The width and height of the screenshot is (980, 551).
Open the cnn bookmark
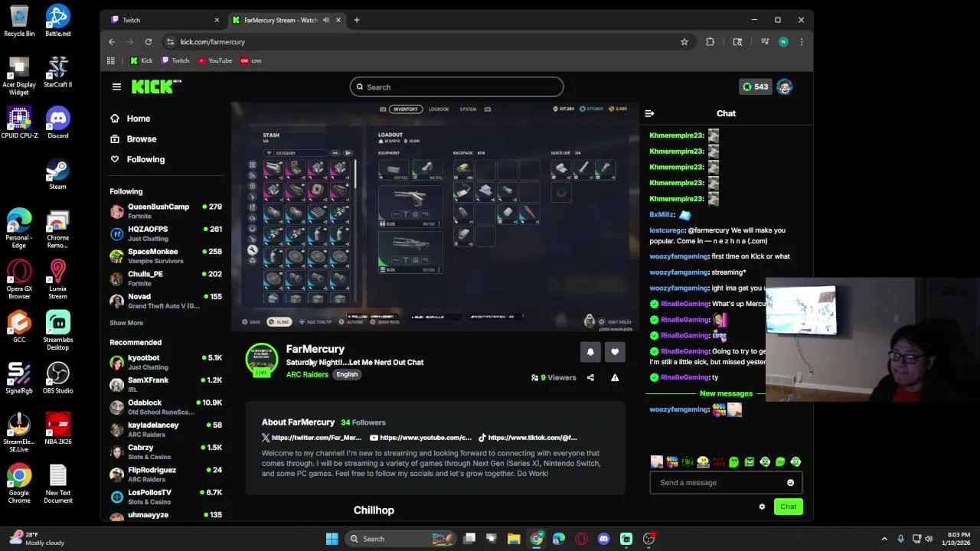[x=251, y=60]
